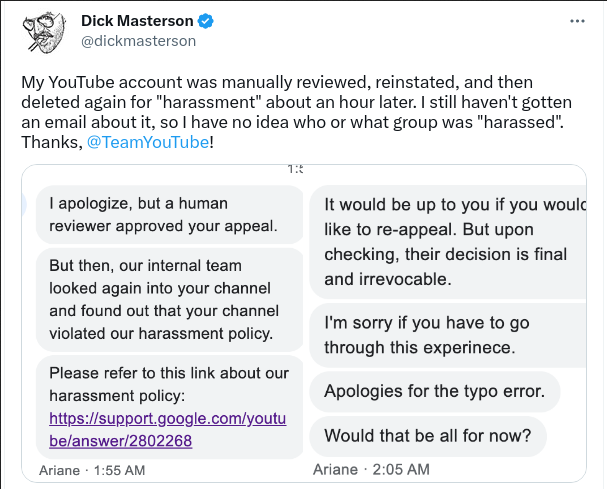Click the Ariane 1:55 AM timestamp
The image size is (607, 489).
tap(92, 470)
